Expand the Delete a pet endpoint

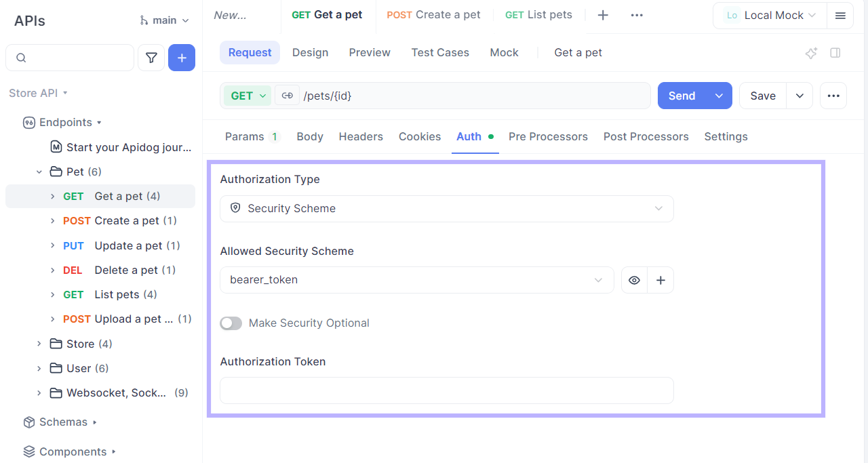tap(53, 270)
